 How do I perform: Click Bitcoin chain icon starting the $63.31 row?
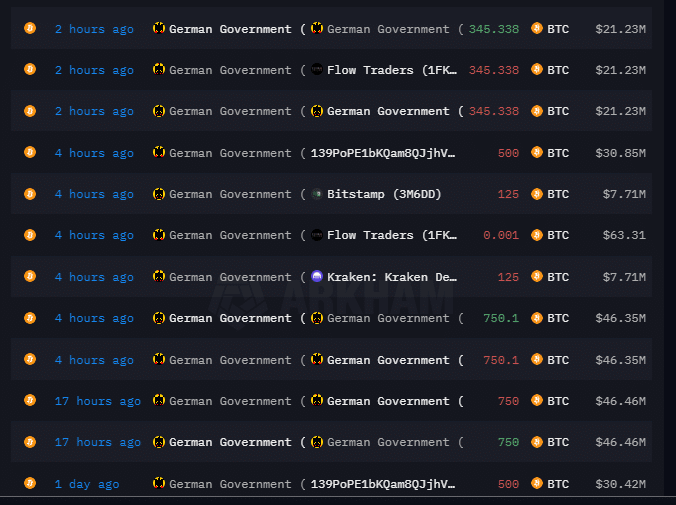point(30,235)
